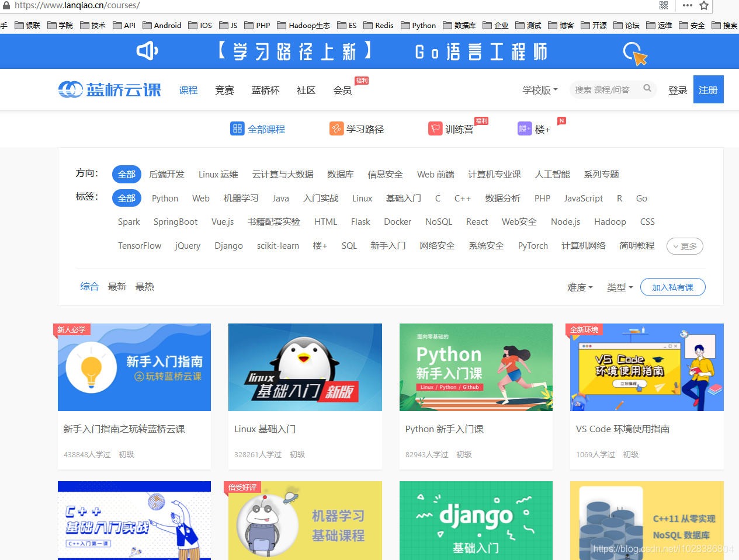This screenshot has width=739, height=560.
Task: Open the 社区 nav item
Action: 306,90
